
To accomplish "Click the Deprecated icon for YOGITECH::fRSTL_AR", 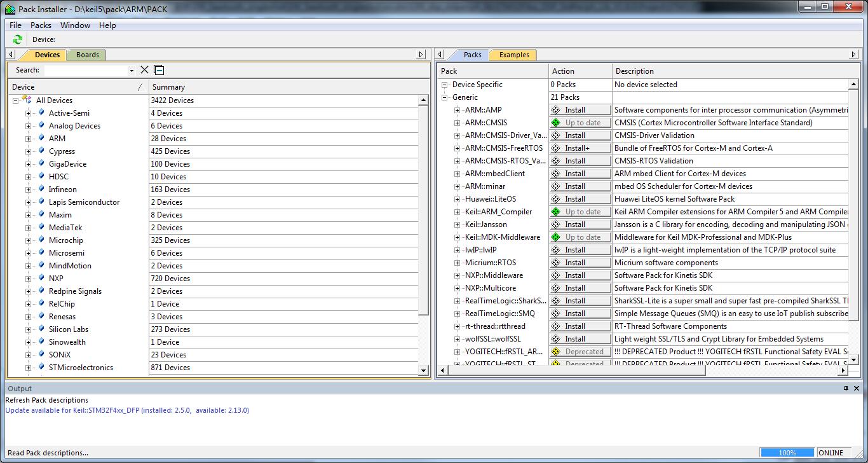I will 556,352.
